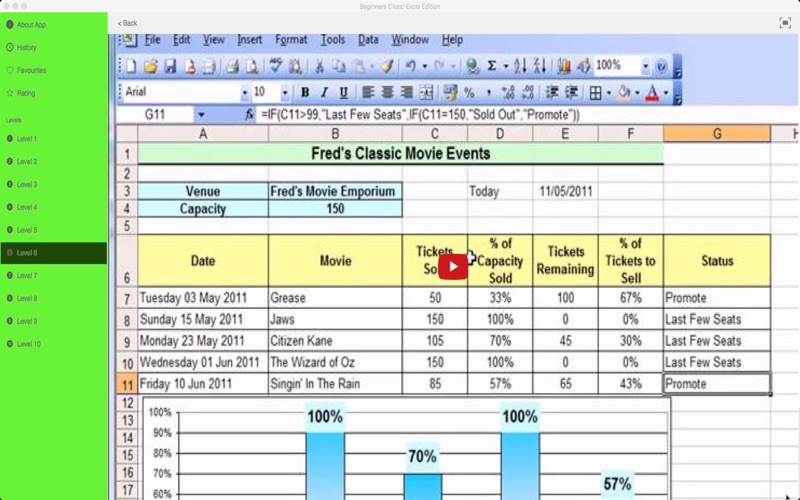Click the Decrease Indent icon
The width and height of the screenshot is (800, 500).
pos(552,92)
